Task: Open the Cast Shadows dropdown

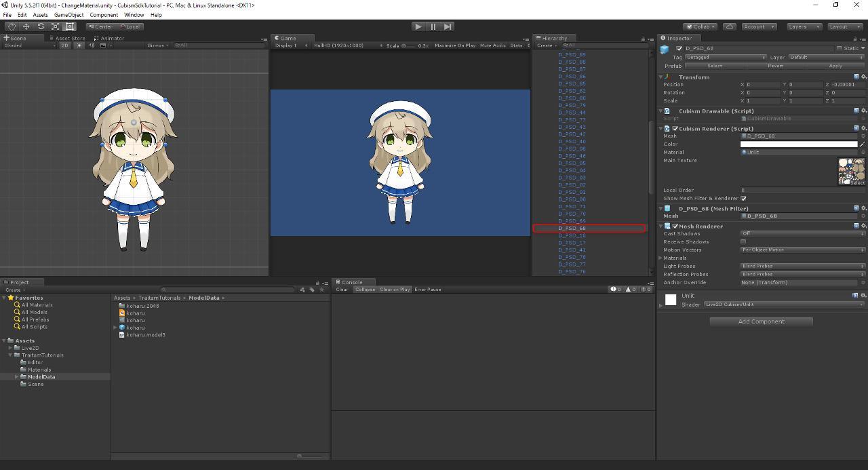Action: coord(802,233)
